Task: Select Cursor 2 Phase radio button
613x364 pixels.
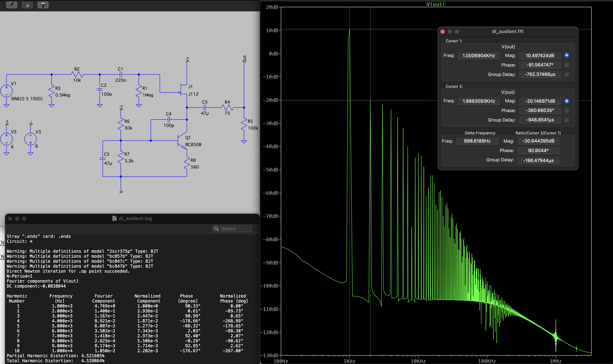Action: pos(567,110)
